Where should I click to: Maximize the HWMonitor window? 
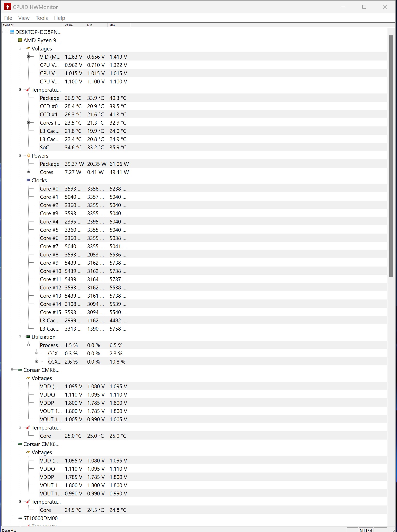click(x=364, y=7)
